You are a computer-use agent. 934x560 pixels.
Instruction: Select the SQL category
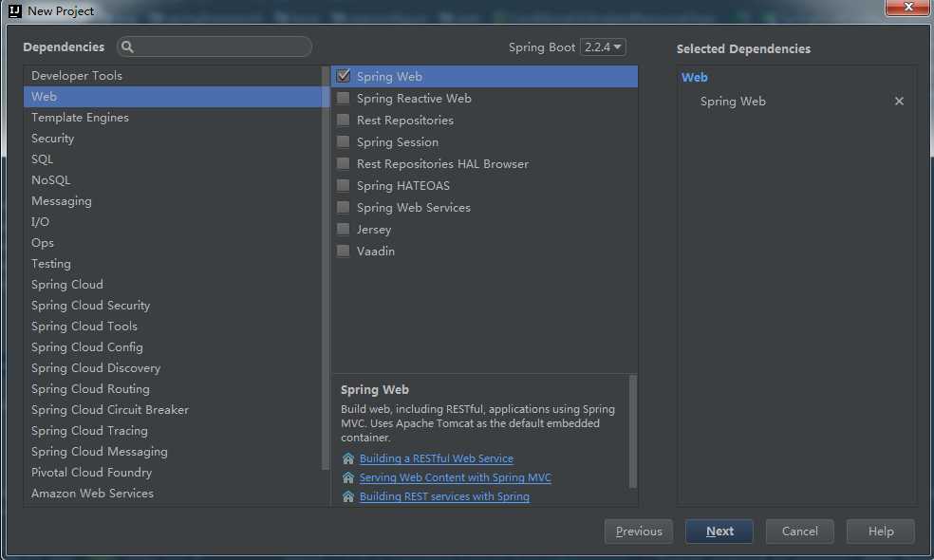click(173, 159)
